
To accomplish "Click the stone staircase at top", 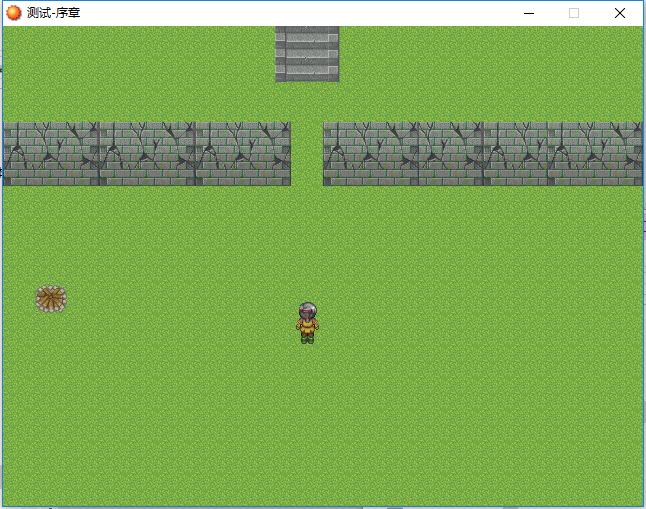I will pyautogui.click(x=307, y=54).
